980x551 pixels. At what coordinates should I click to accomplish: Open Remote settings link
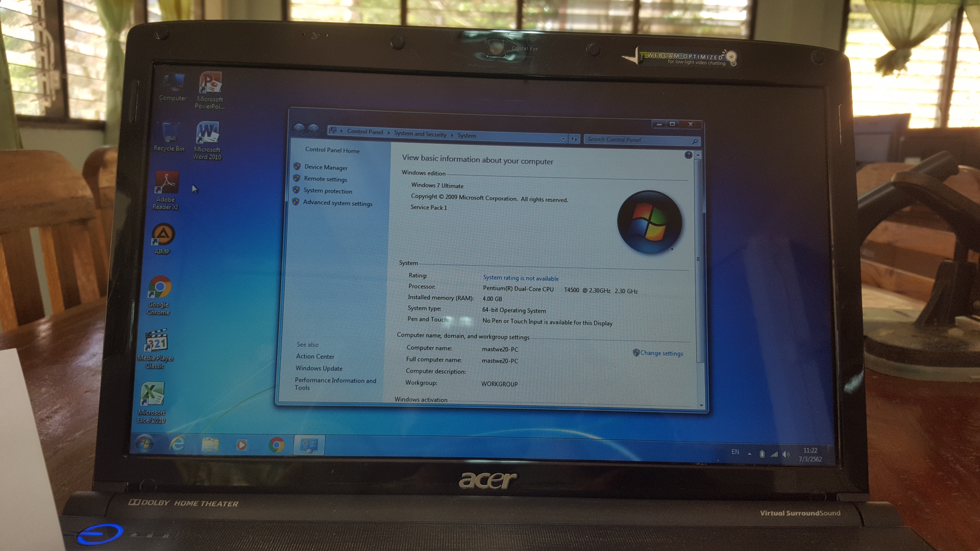(325, 179)
